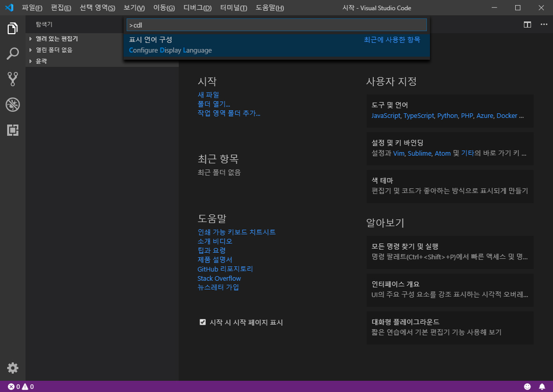
Task: Open the 팁과 요령 link
Action: [211, 250]
